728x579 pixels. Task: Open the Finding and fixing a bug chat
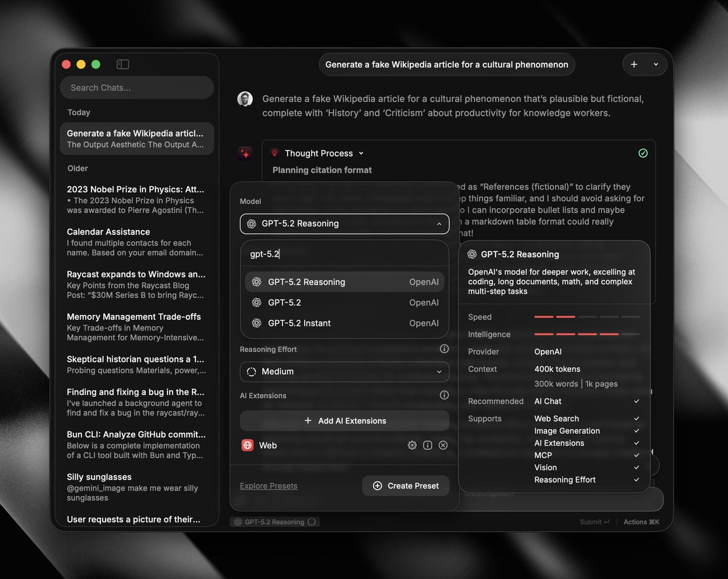[x=137, y=402]
